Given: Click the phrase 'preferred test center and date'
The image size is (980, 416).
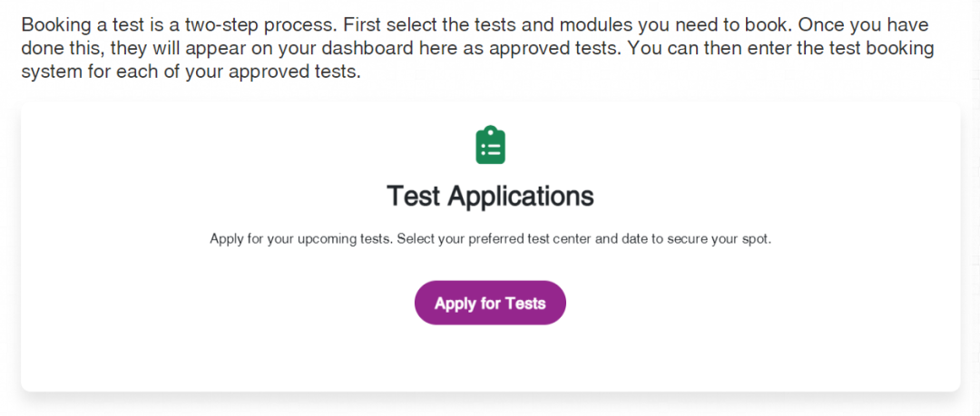Looking at the screenshot, I should click(573, 239).
